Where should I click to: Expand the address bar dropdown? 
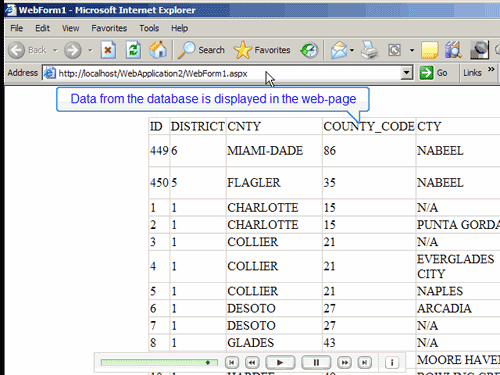[x=407, y=73]
